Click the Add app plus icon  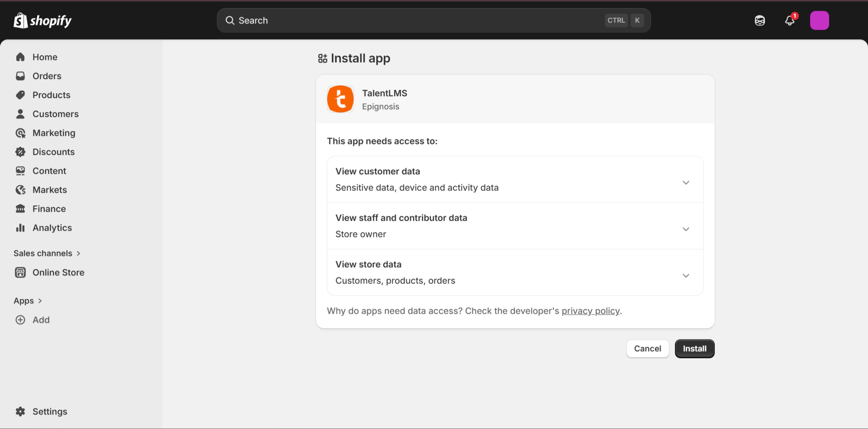click(x=20, y=320)
